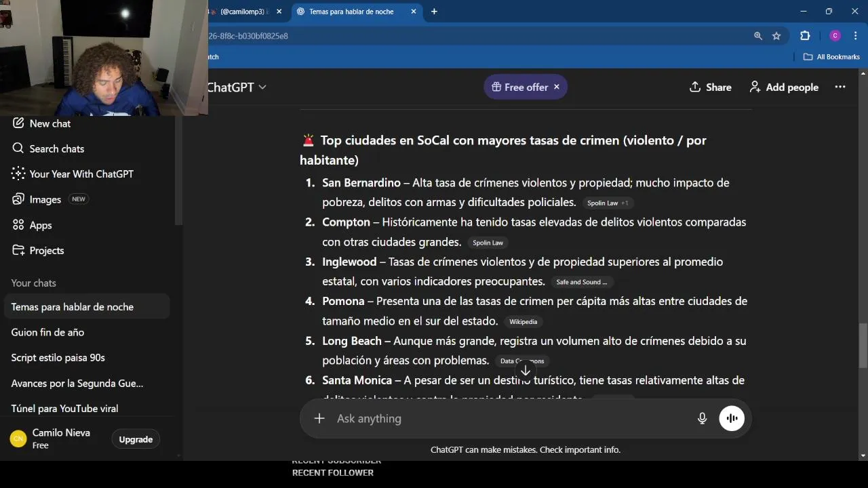Bookmark this page with the star icon
The height and width of the screenshot is (488, 868).
coord(776,36)
